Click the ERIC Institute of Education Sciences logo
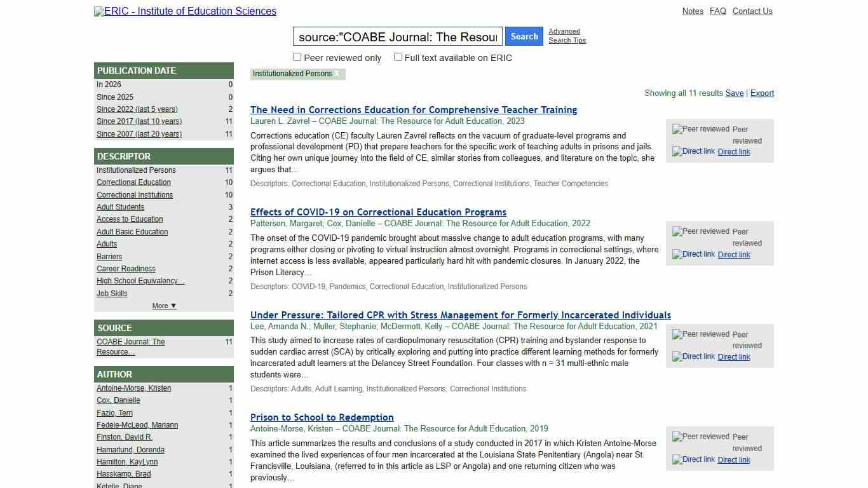 [185, 11]
